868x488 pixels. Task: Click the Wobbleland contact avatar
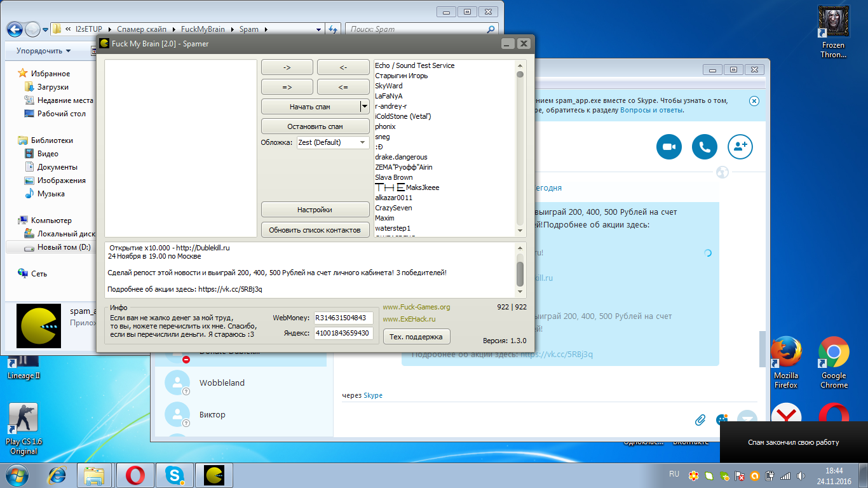pyautogui.click(x=177, y=383)
